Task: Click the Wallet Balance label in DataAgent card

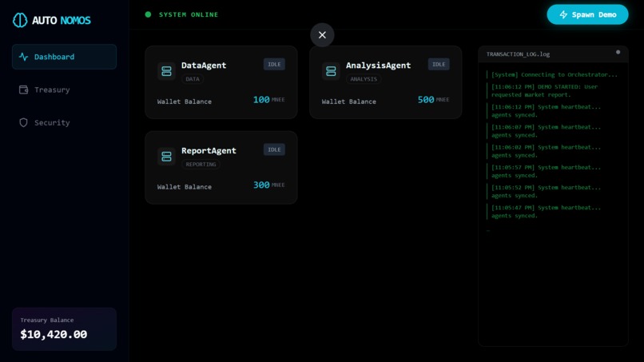Action: (185, 101)
